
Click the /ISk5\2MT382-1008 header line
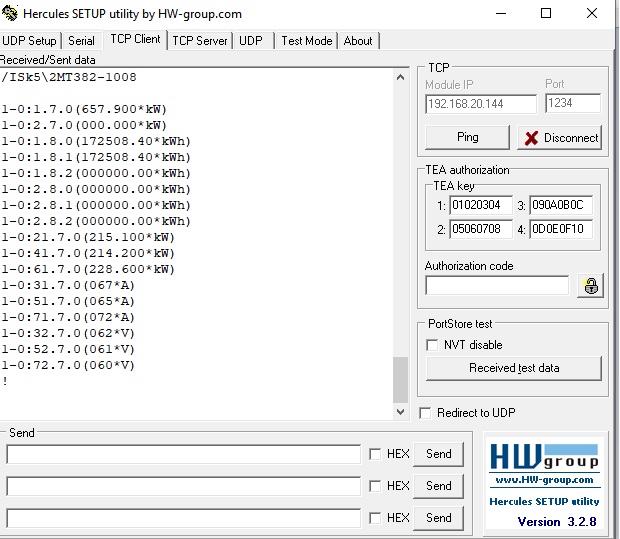pos(69,77)
